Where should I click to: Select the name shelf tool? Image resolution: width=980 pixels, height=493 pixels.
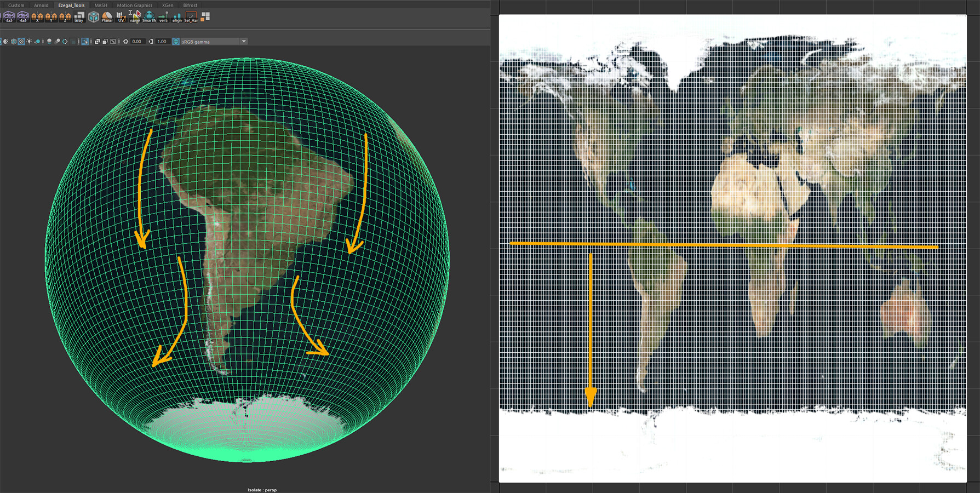[x=135, y=19]
